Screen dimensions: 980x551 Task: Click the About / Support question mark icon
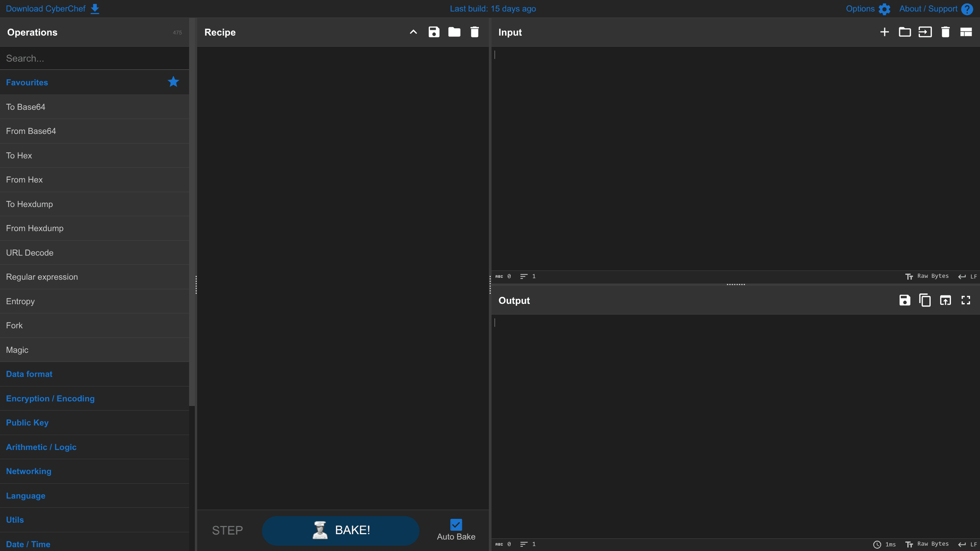(x=967, y=9)
